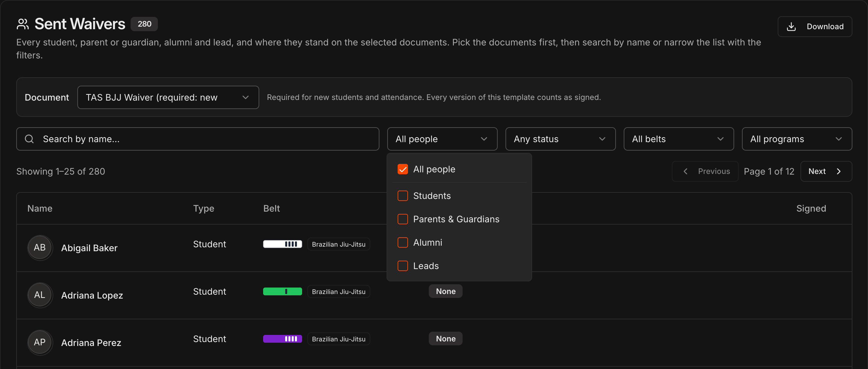868x369 pixels.
Task: Click the Page 1 of 12 indicator
Action: coord(769,171)
